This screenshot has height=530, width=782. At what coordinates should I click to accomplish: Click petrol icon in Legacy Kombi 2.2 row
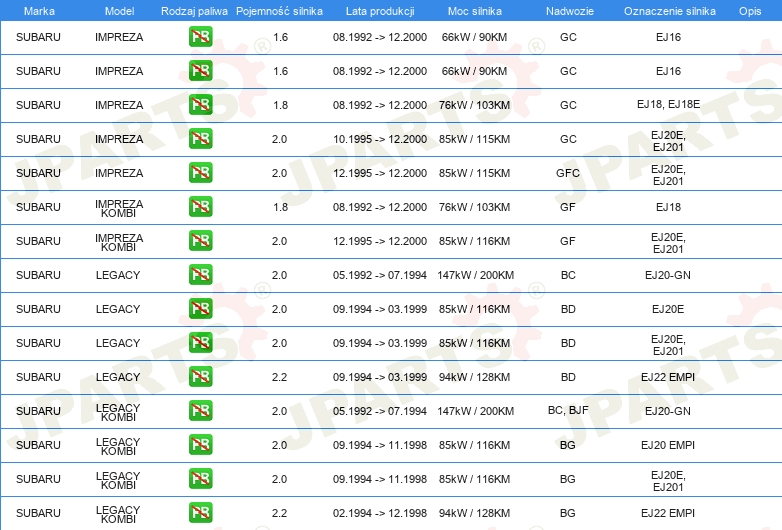200,513
